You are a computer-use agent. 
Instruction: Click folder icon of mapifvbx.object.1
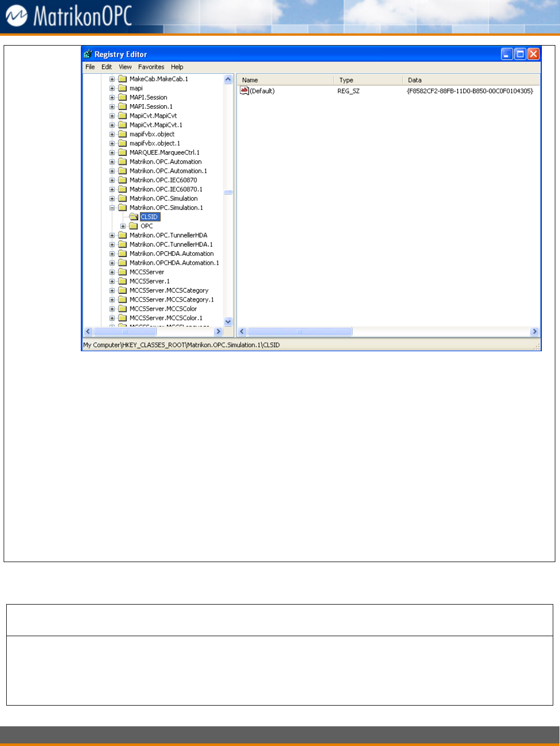tap(122, 143)
